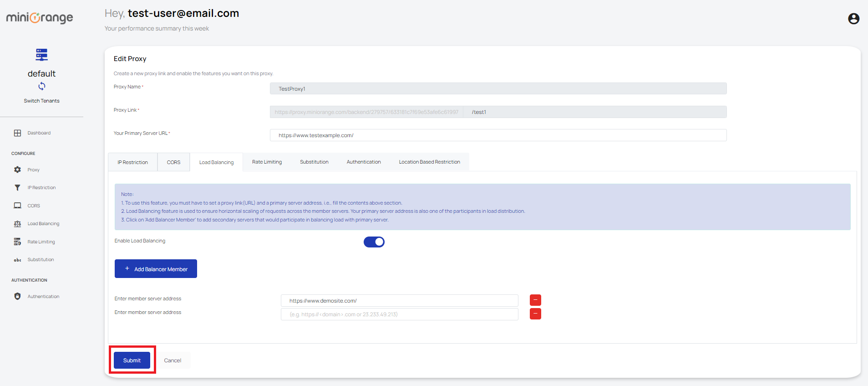Click the Proxy gear icon in sidebar
Viewport: 868px width, 386px height.
coord(17,170)
